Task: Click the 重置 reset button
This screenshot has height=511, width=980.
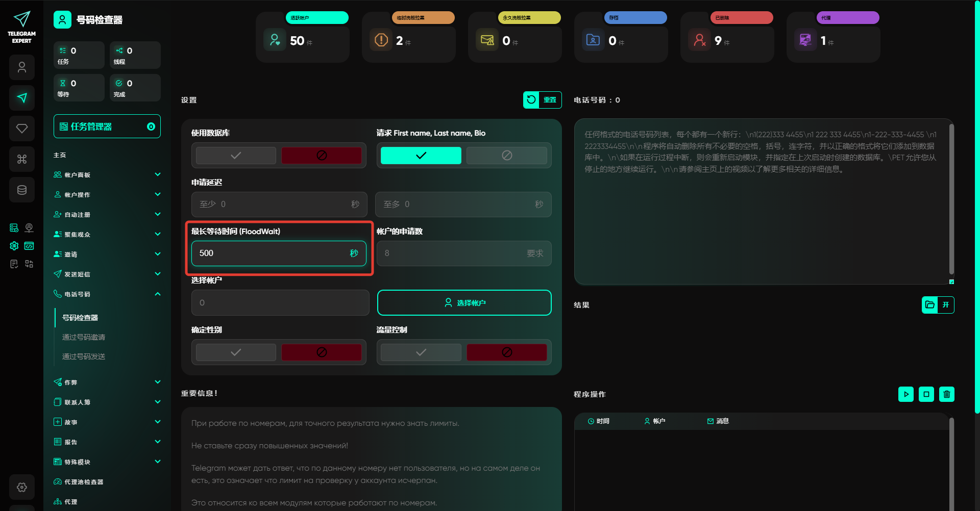Action: pos(542,100)
